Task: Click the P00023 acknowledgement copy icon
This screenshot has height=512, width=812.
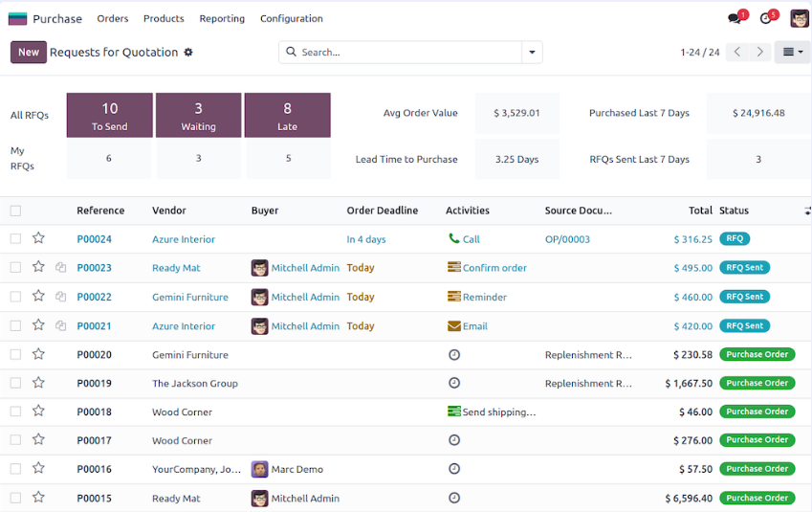Action: tap(60, 267)
